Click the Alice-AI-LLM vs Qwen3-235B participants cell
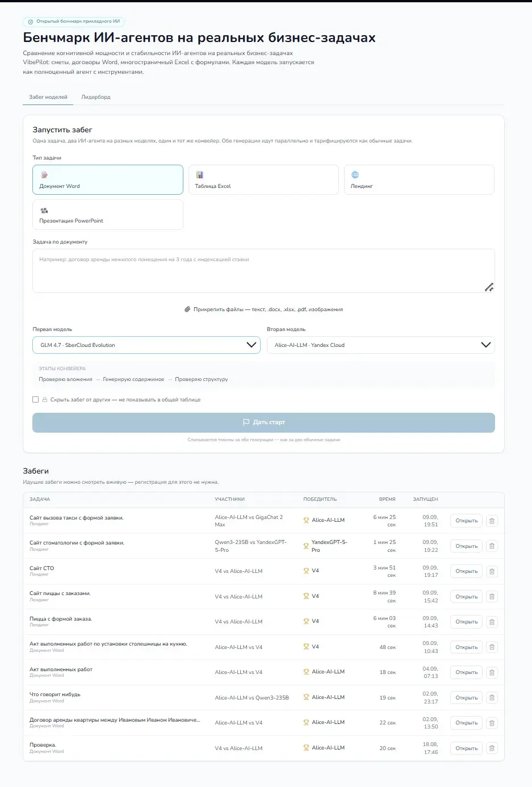Viewport: 532px width, 787px height. [x=252, y=698]
